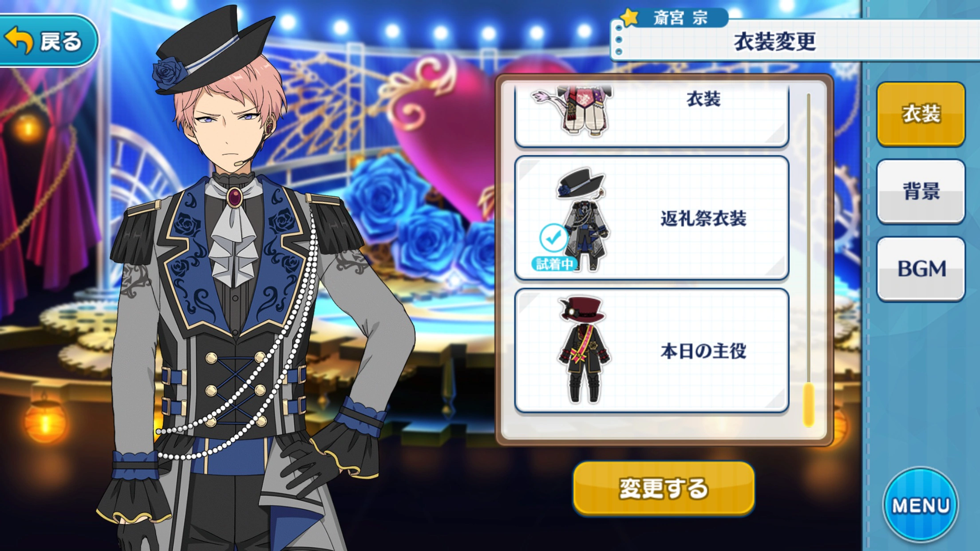The image size is (980, 551).
Task: Open the BGM tab
Action: tap(921, 269)
